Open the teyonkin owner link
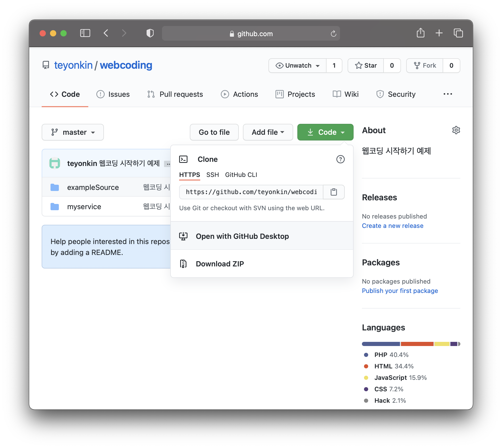Image resolution: width=502 pixels, height=448 pixels. [73, 65]
